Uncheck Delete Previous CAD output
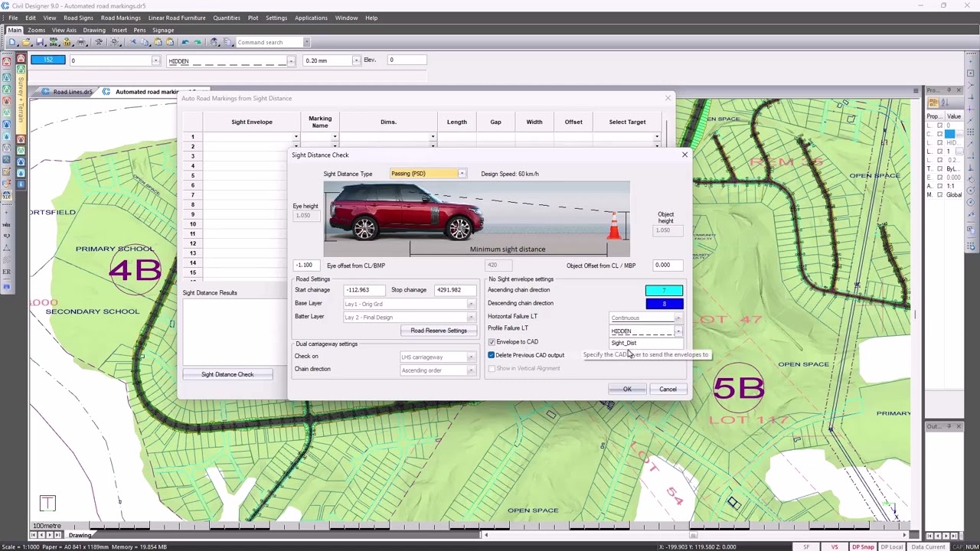The width and height of the screenshot is (980, 551). pyautogui.click(x=492, y=355)
